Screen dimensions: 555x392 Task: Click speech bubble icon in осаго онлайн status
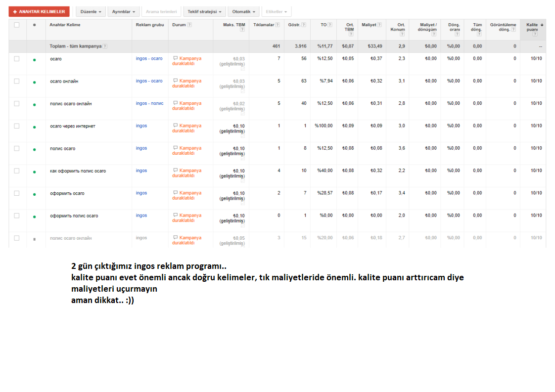pyautogui.click(x=176, y=81)
